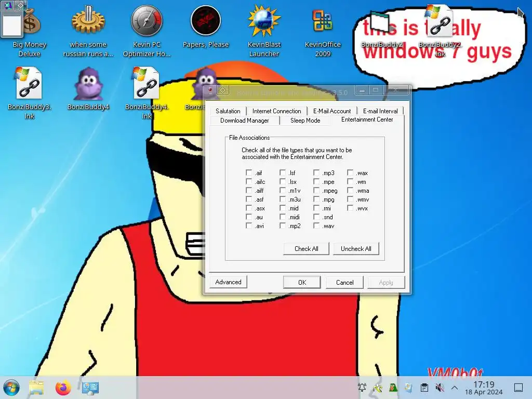Enable the .wav association checkbox
The height and width of the screenshot is (399, 532).
316,225
